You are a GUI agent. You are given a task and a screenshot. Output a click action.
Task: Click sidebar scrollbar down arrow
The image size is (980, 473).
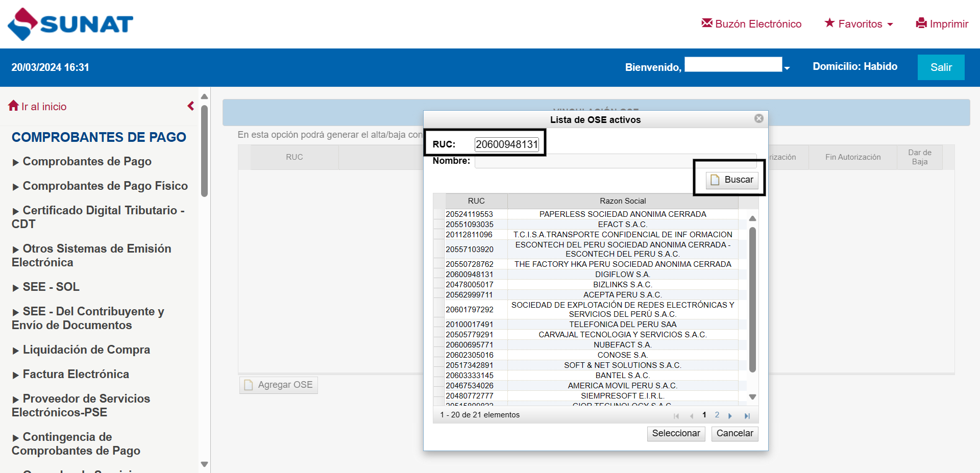click(x=204, y=464)
